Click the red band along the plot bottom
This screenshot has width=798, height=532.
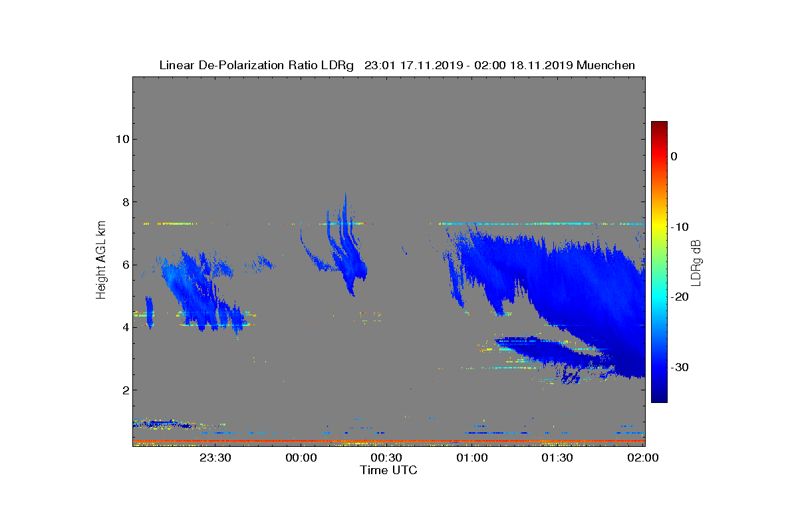tap(388, 441)
